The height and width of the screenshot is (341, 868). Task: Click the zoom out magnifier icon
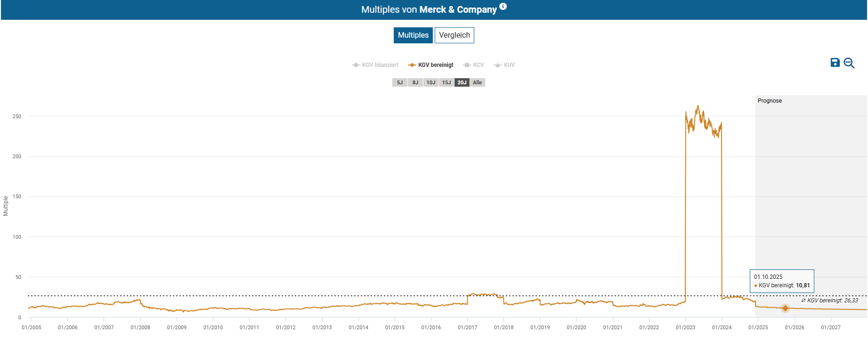tap(849, 63)
